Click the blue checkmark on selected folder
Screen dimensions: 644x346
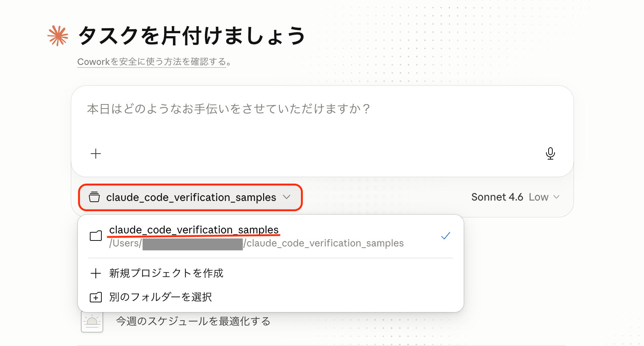[x=446, y=236]
